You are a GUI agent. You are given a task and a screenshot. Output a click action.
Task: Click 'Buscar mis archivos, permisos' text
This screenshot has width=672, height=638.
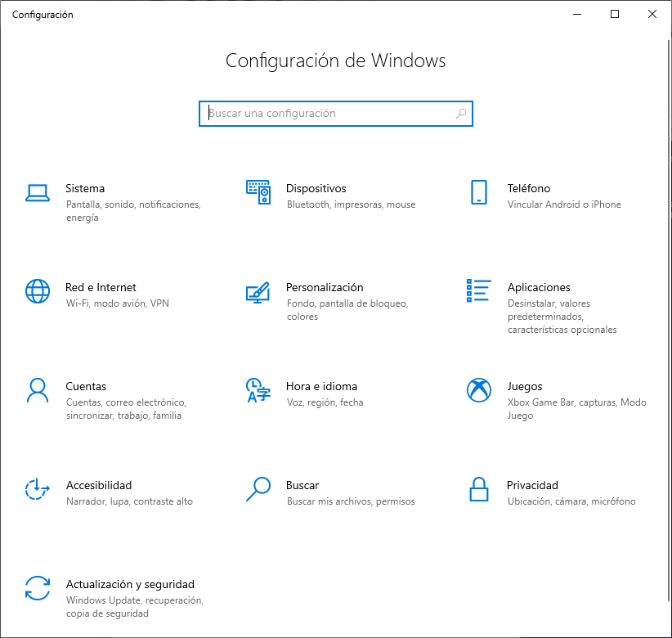coord(351,502)
